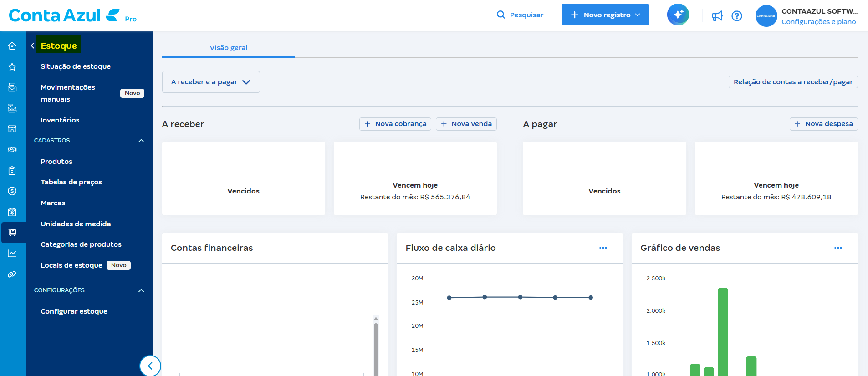Screen dimensions: 868x376
Task: Open the AI sparkle assistant button
Action: (678, 15)
